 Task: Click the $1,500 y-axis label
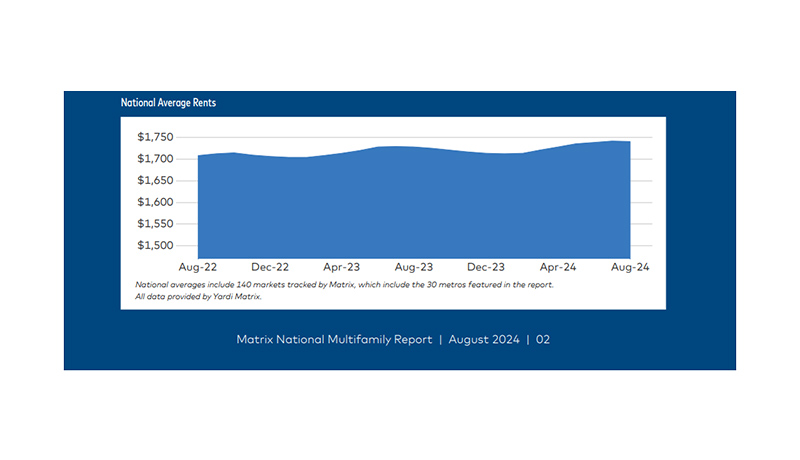pyautogui.click(x=156, y=245)
